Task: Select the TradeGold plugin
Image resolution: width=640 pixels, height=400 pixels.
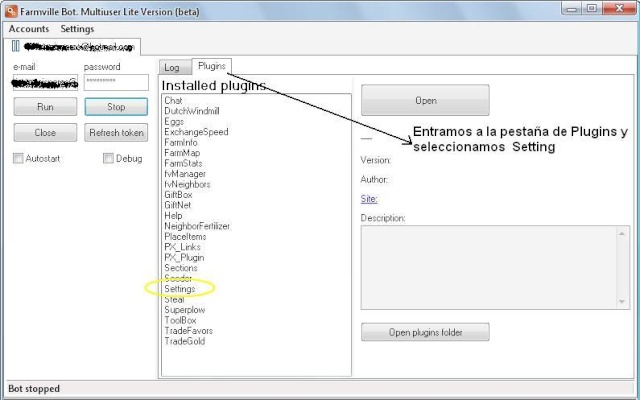Action: 184,341
